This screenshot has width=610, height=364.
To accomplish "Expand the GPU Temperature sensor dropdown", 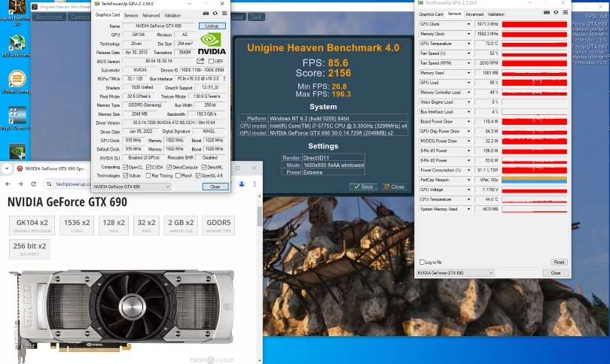I will coord(468,44).
